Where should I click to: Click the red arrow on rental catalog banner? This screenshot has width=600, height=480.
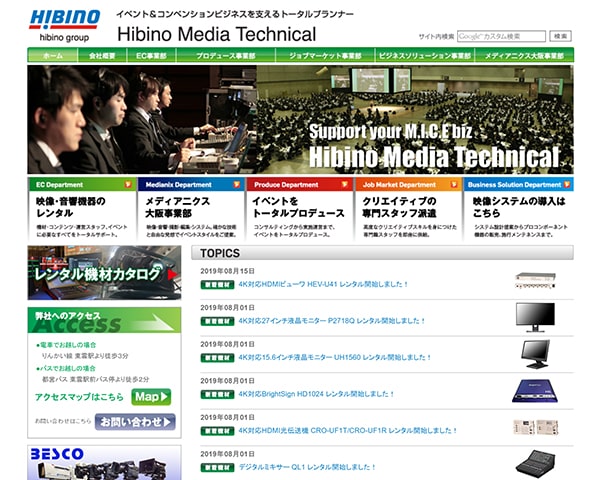[172, 274]
